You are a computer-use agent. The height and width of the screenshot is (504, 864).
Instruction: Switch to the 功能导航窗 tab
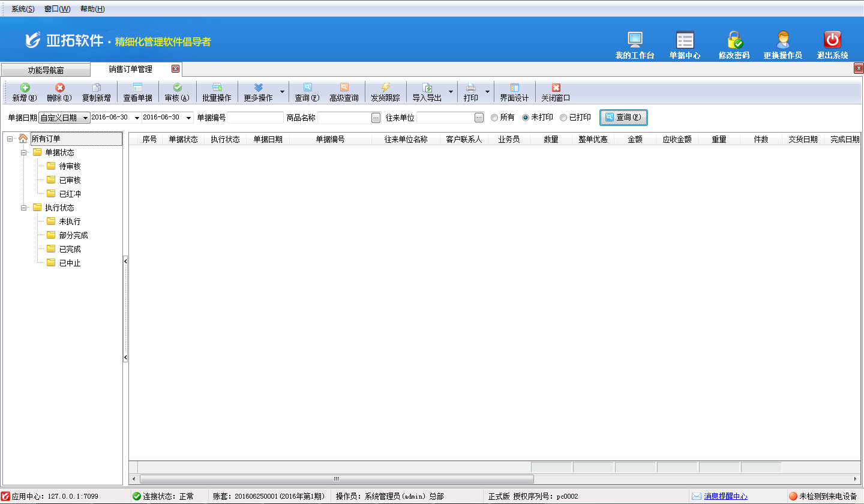(x=46, y=70)
